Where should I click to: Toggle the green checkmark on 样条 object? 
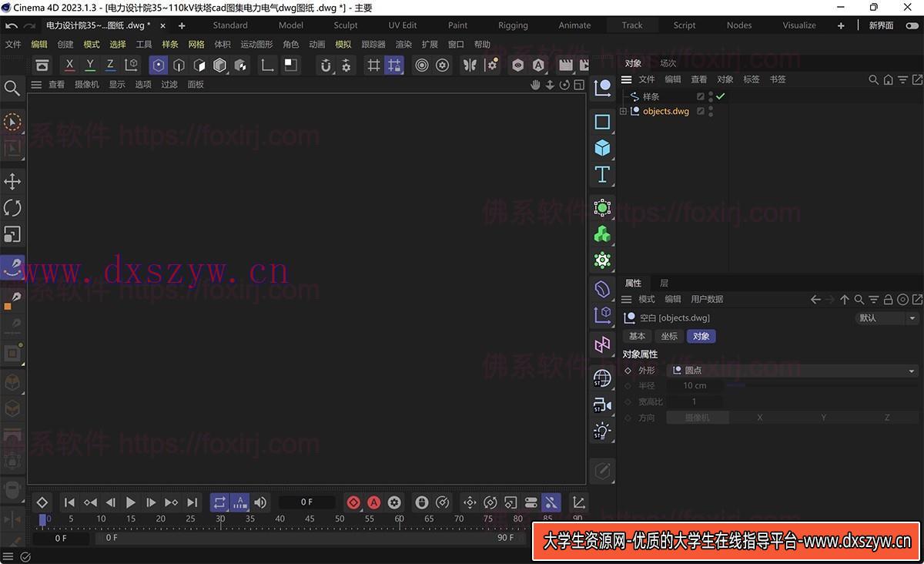721,96
